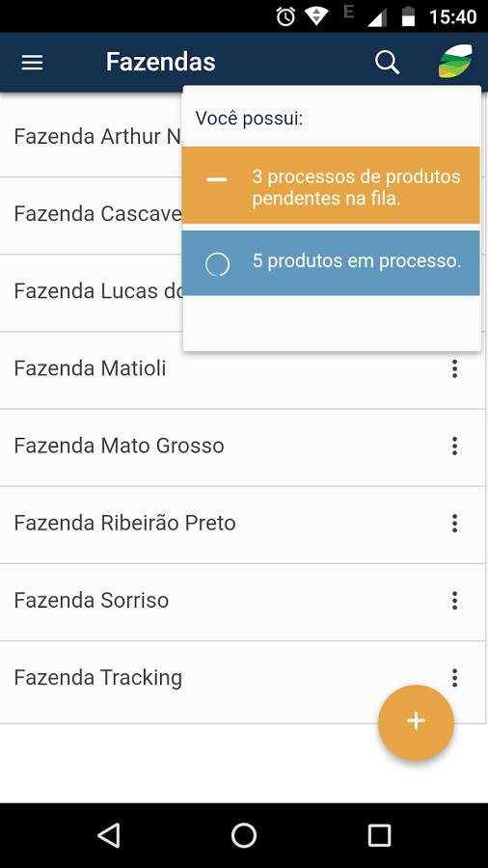The height and width of the screenshot is (868, 488).
Task: Tap the loading spinner in blue banner
Action: tap(217, 264)
